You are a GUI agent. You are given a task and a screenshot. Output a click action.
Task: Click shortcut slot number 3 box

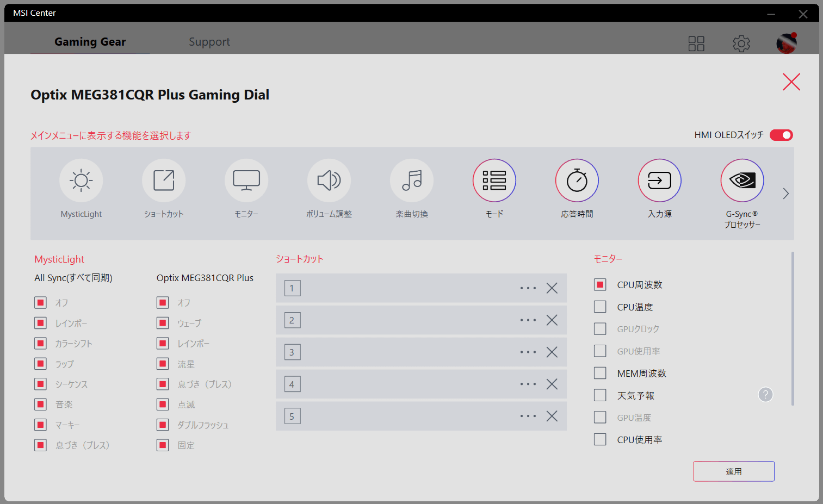[x=292, y=352]
